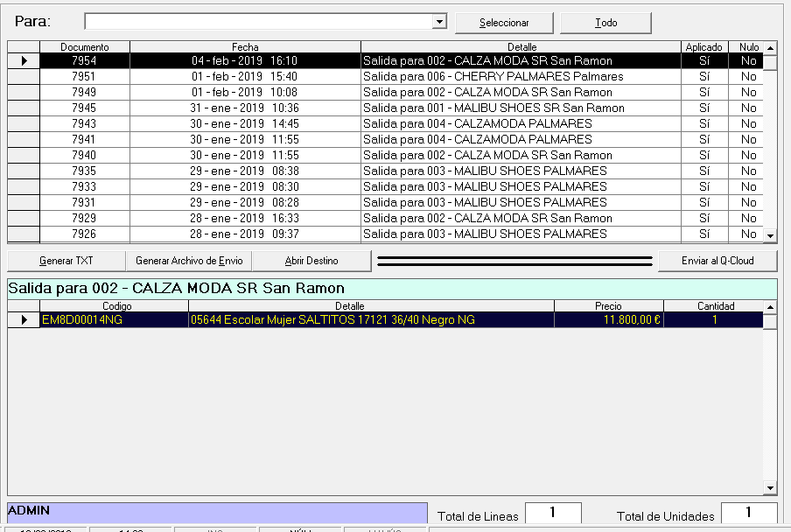Click the Seleccionar button

(x=504, y=23)
